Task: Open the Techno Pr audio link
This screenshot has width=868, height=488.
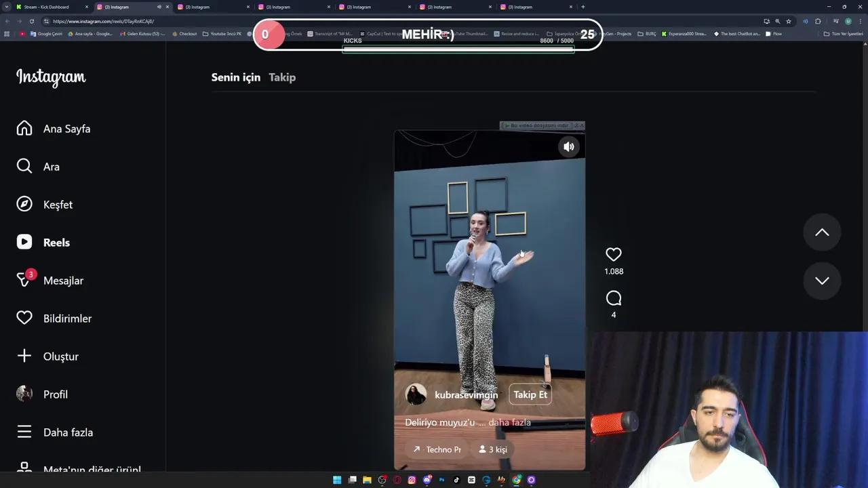Action: click(437, 449)
